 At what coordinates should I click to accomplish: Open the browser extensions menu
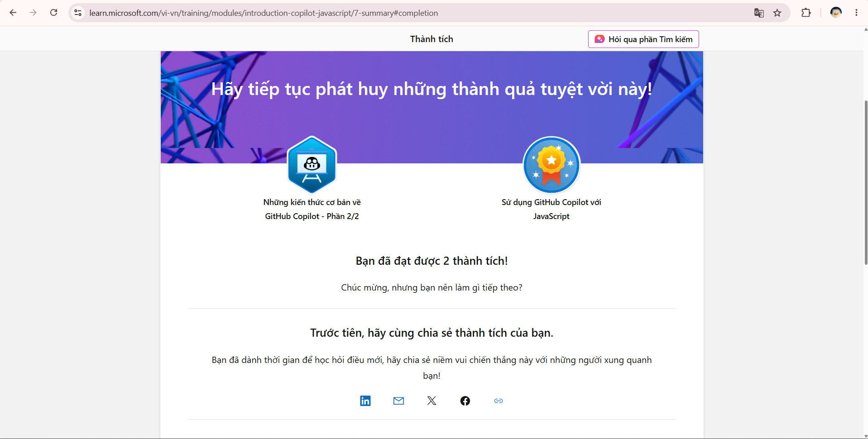tap(806, 13)
